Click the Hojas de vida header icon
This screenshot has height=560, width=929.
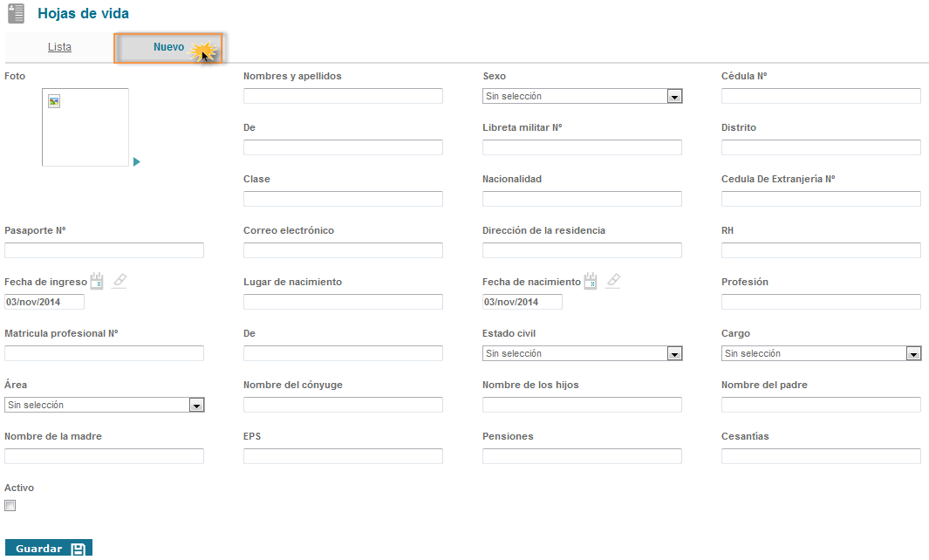17,14
